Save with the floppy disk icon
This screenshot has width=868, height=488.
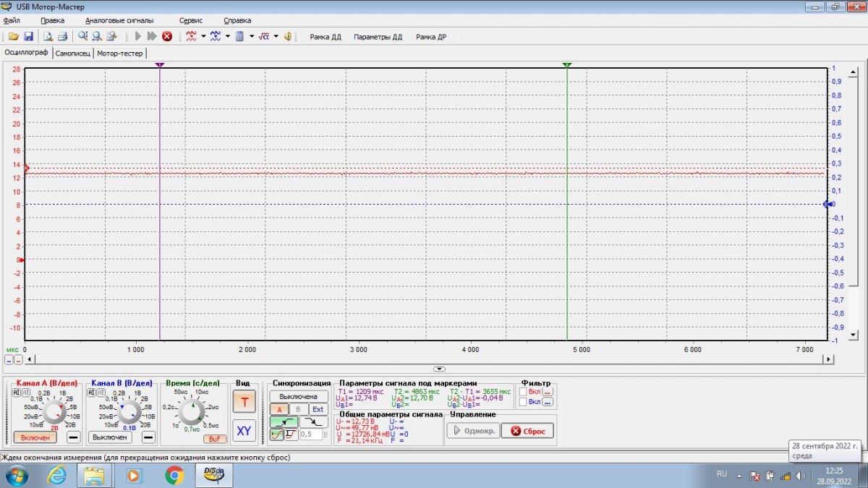tap(28, 36)
